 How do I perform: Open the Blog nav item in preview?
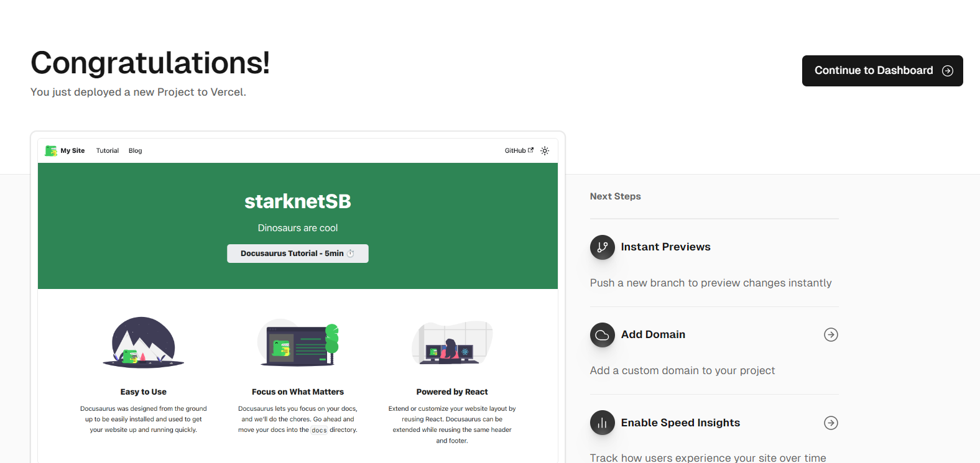pos(136,150)
